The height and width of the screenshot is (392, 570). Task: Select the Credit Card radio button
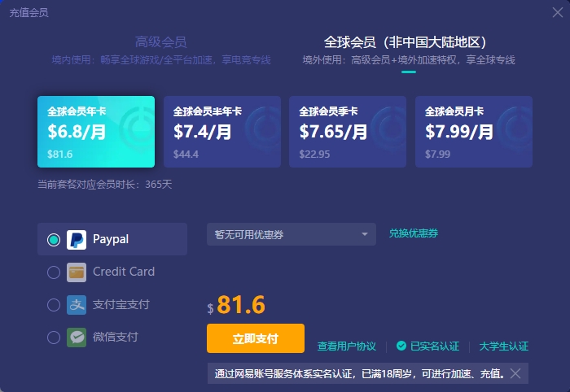click(x=54, y=272)
